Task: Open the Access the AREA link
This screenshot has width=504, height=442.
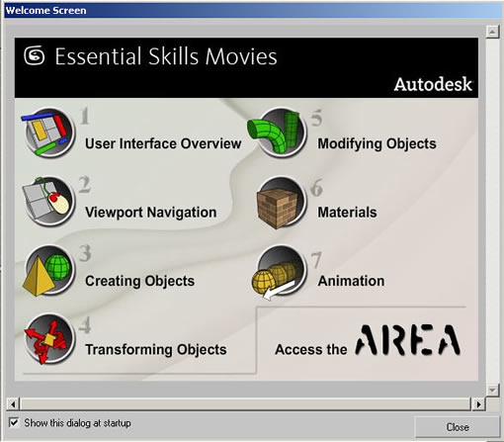Action: (x=368, y=341)
